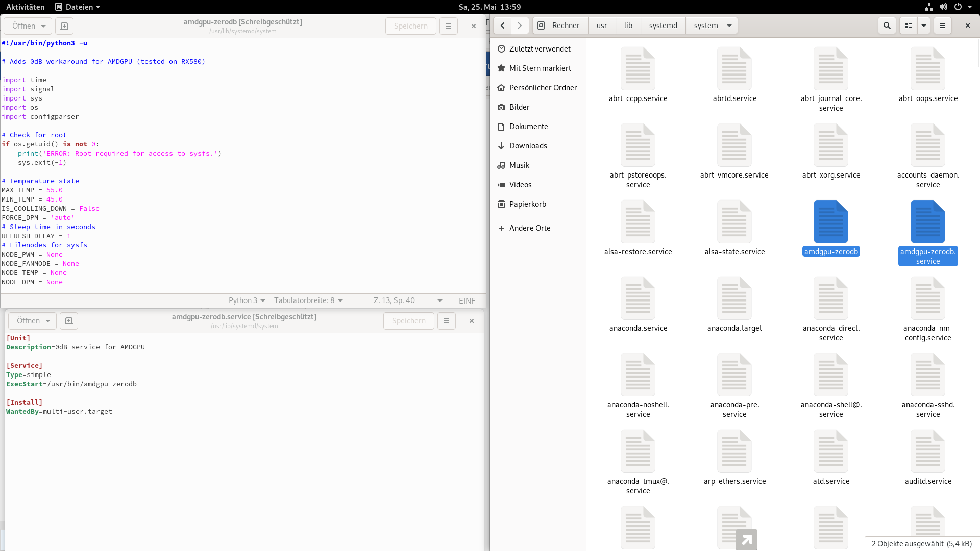Screen dimensions: 980x551
Task: Toggle the list view icon in Files
Action: pyautogui.click(x=909, y=26)
